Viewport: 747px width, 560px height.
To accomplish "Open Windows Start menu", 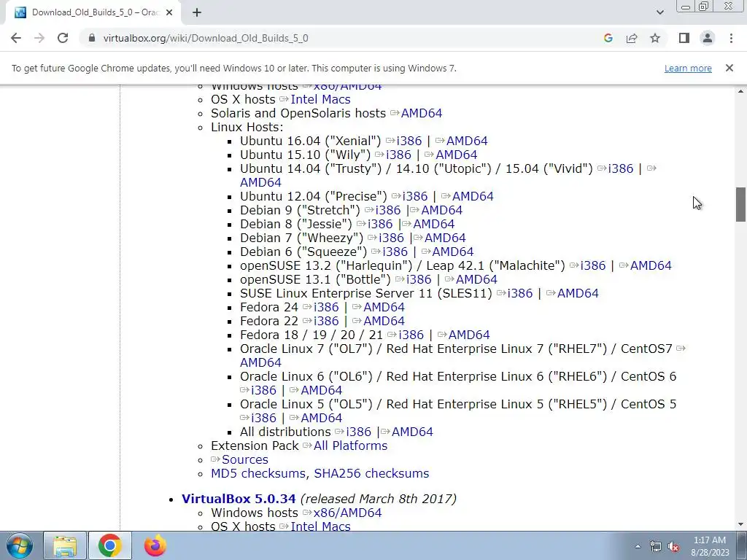I will point(20,546).
